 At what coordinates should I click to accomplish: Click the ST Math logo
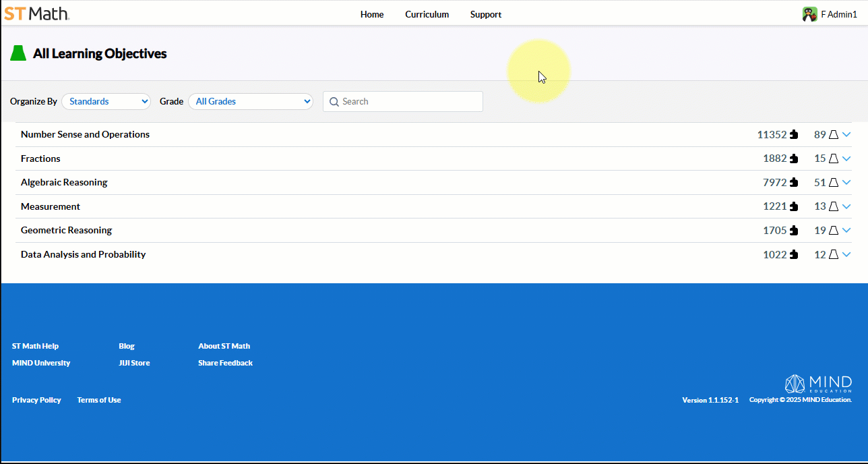coord(36,13)
